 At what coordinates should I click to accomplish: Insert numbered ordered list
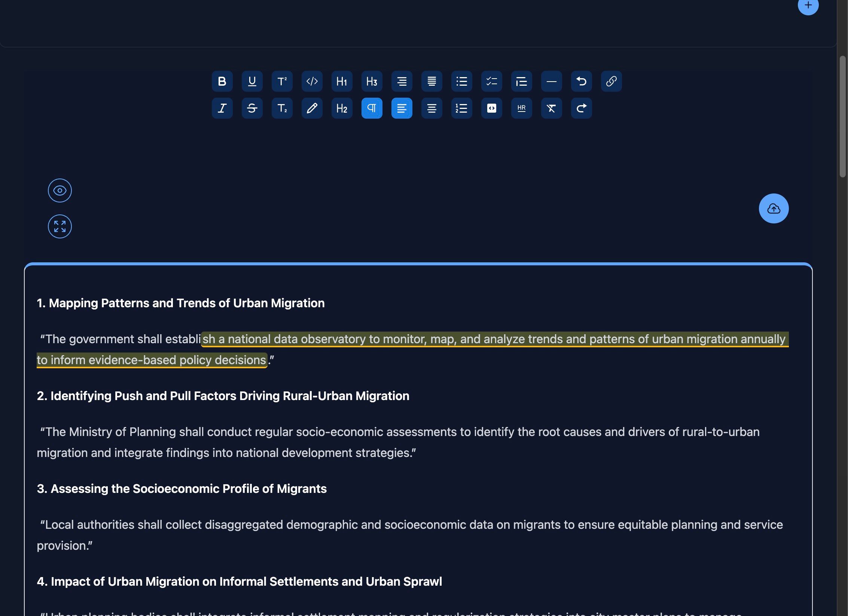point(461,108)
